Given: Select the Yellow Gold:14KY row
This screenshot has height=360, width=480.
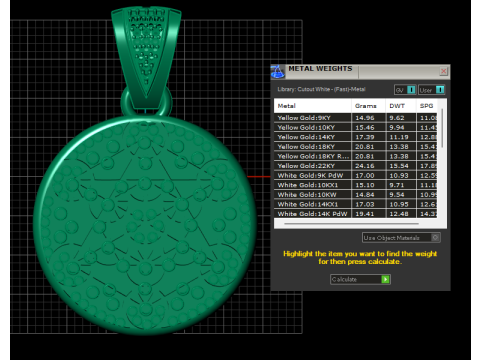Looking at the screenshot, I should 356,137.
